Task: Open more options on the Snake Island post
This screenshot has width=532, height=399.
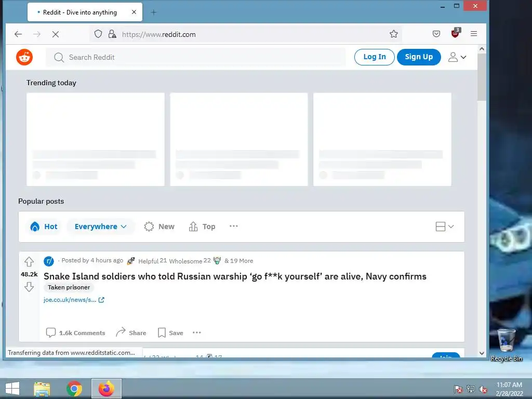Action: 197,332
